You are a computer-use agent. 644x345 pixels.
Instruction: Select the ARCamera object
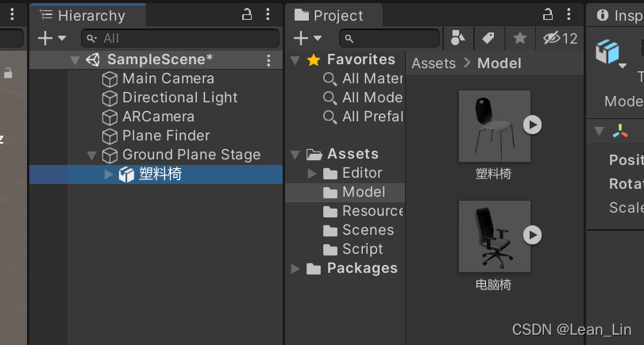158,117
